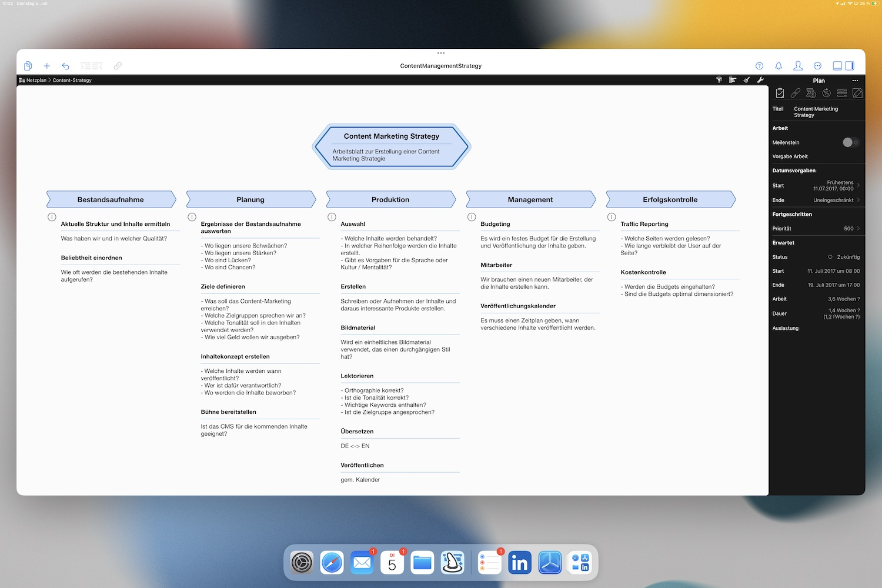This screenshot has width=882, height=588.
Task: Open the finances coins panel
Action: [811, 92]
